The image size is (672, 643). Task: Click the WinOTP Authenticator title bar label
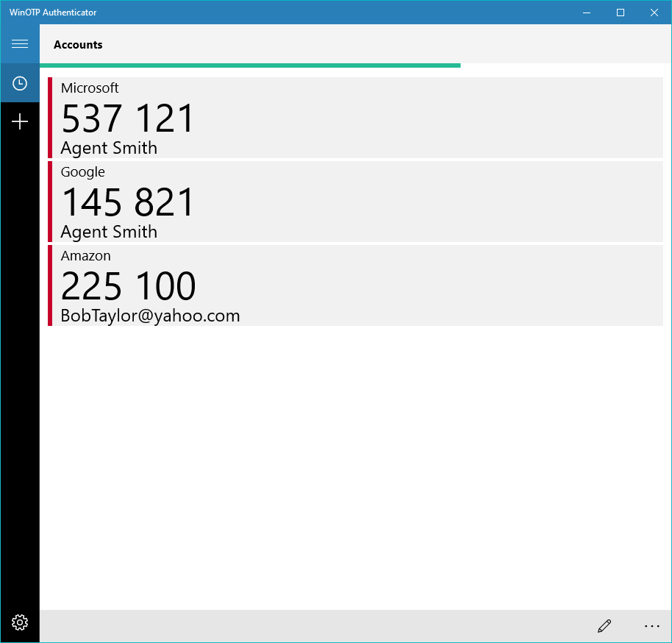(x=53, y=12)
